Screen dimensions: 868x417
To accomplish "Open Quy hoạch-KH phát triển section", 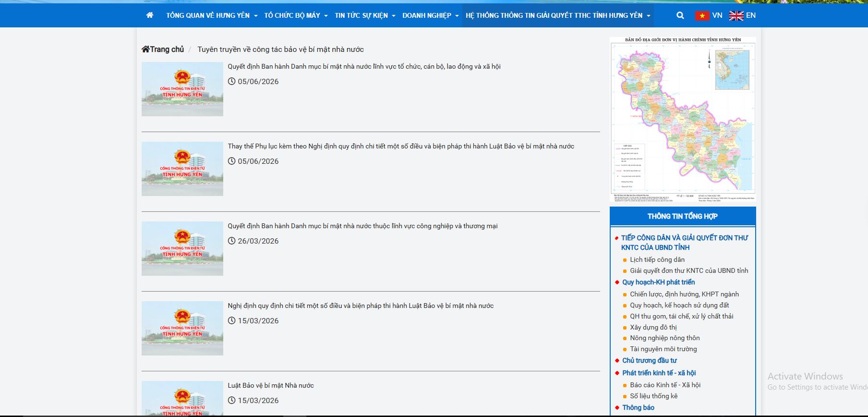I will click(x=658, y=282).
